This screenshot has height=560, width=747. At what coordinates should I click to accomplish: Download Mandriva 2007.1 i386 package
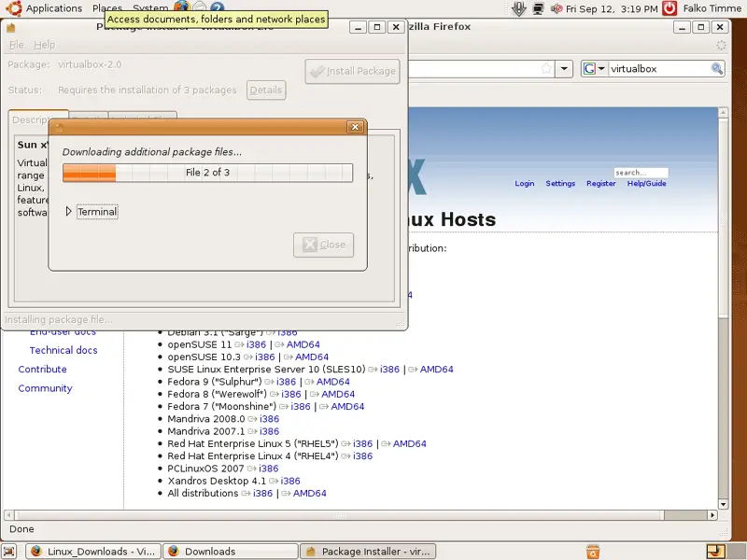coord(269,431)
